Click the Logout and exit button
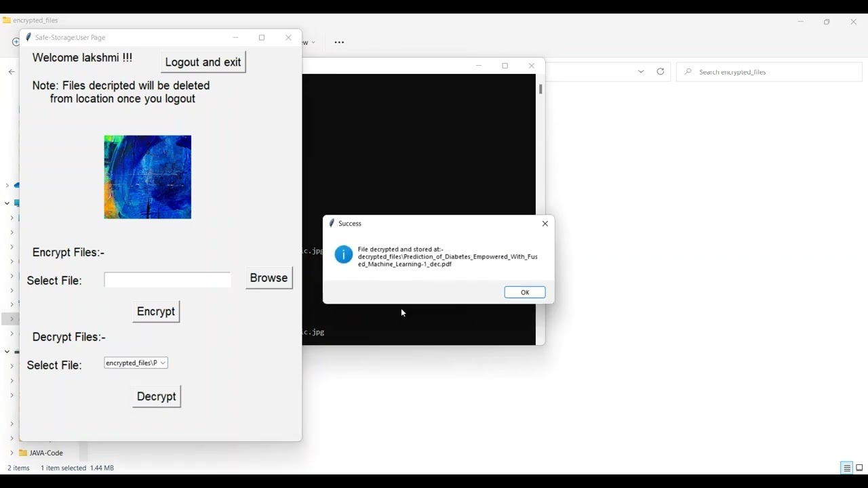Viewport: 868px width, 488px height. coord(203,62)
